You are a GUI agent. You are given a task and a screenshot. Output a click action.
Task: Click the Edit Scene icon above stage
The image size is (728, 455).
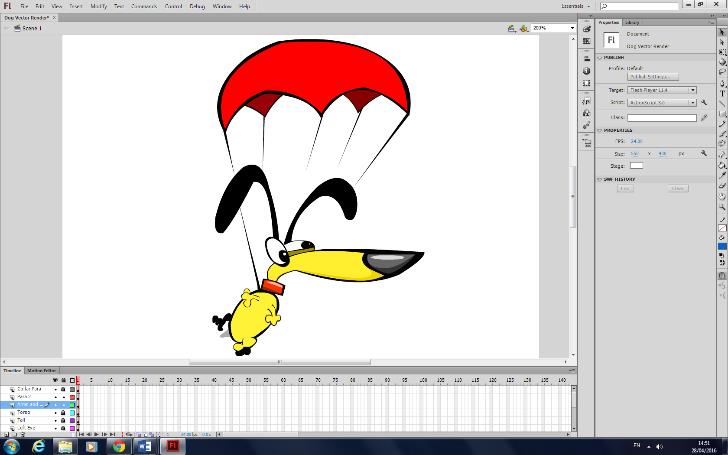511,28
